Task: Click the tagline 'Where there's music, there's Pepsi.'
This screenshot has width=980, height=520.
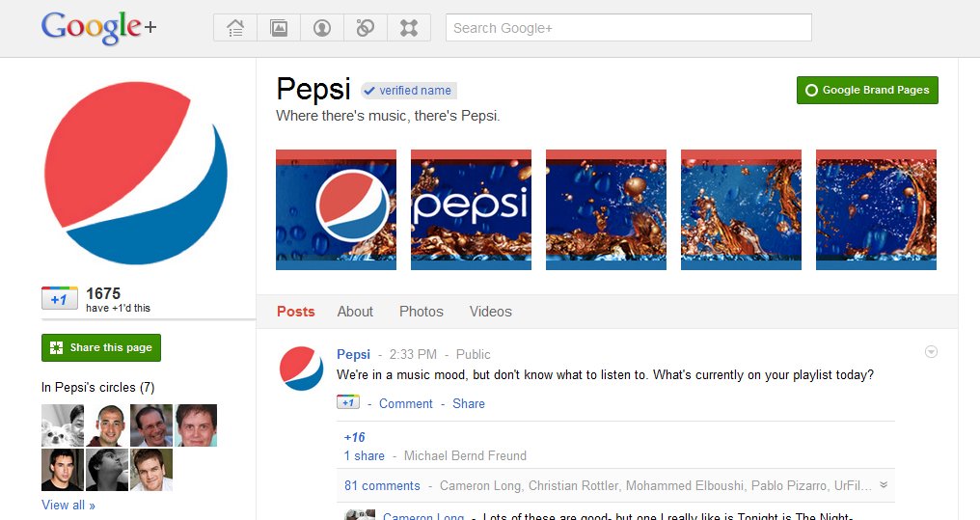Action: pos(388,116)
